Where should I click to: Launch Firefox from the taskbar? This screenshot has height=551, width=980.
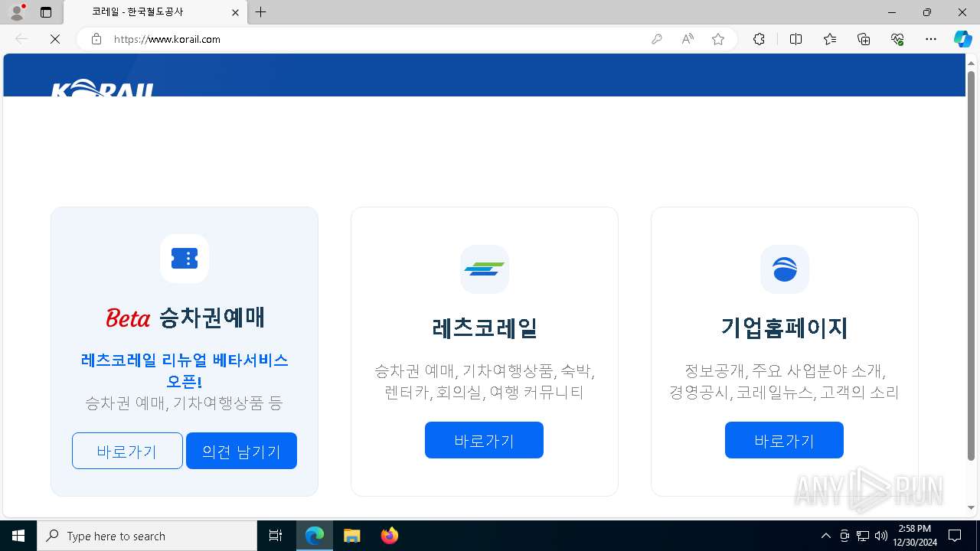coord(390,536)
